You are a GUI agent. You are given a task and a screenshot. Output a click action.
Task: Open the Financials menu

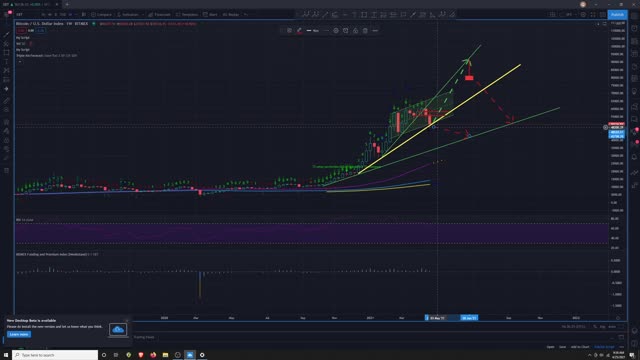tap(159, 15)
